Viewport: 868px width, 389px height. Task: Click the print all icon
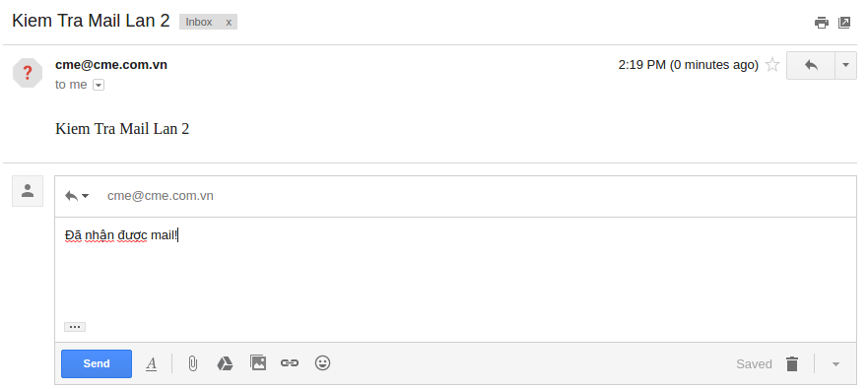point(822,23)
